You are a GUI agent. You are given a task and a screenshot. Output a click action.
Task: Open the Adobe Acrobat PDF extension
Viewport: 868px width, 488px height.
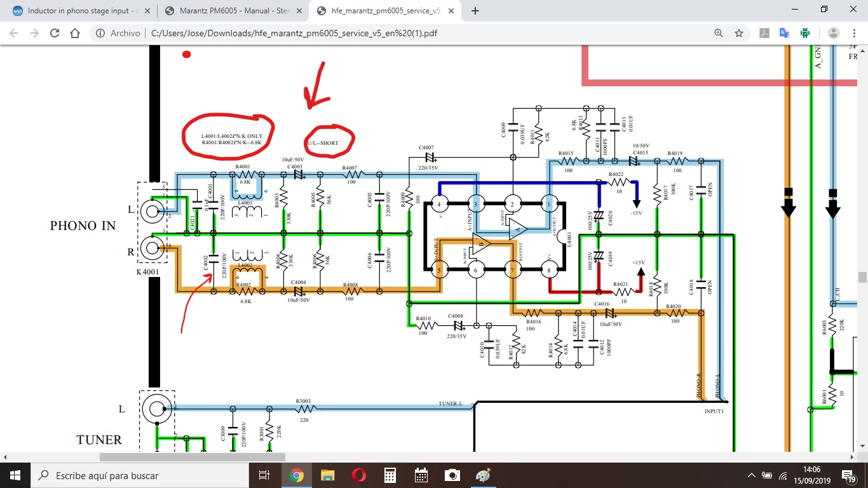pos(764,33)
